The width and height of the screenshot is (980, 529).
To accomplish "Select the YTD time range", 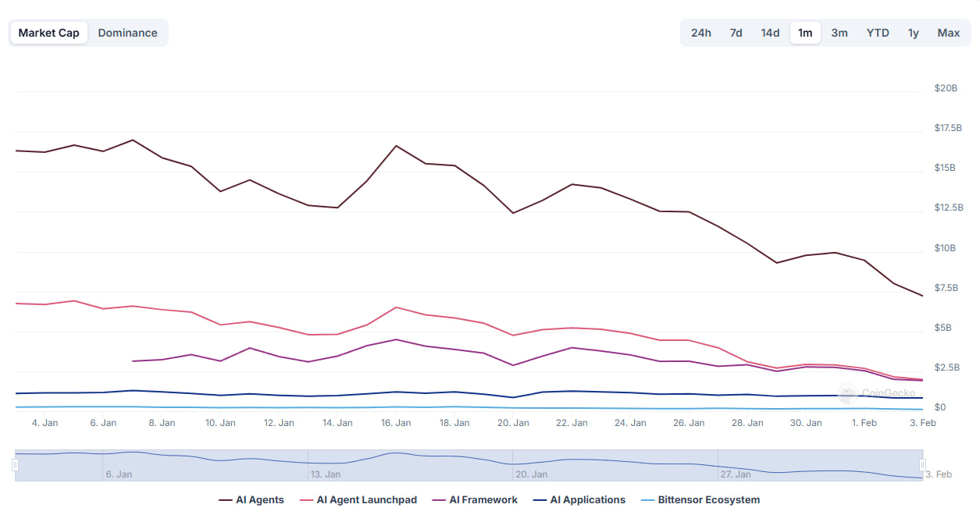I will click(x=878, y=33).
